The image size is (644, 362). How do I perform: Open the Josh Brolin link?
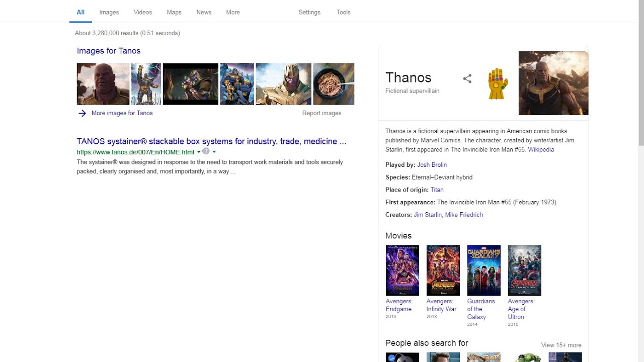[432, 164]
